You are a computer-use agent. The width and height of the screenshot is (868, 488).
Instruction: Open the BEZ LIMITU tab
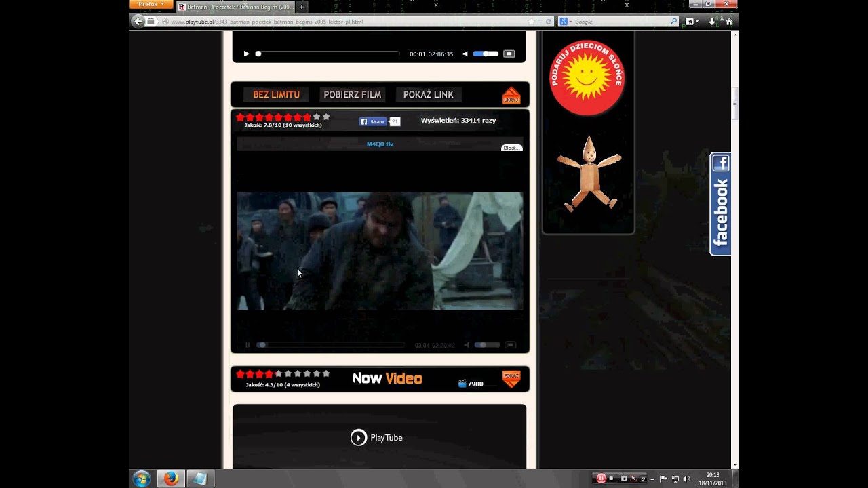tap(276, 94)
